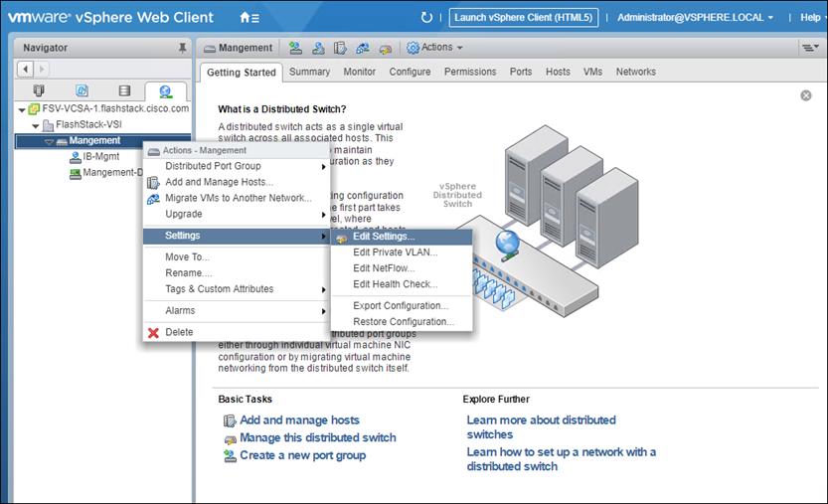Click the manage hosts toolbar icon
Screen dimensions: 828x504
(340, 48)
